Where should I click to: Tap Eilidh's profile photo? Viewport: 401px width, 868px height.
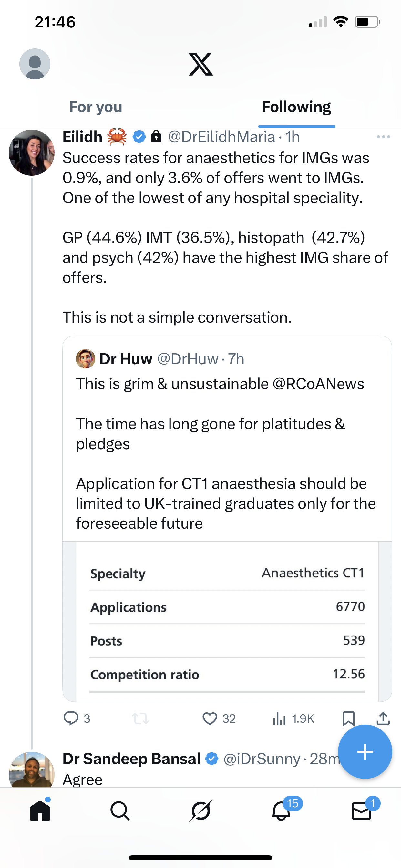click(x=31, y=153)
